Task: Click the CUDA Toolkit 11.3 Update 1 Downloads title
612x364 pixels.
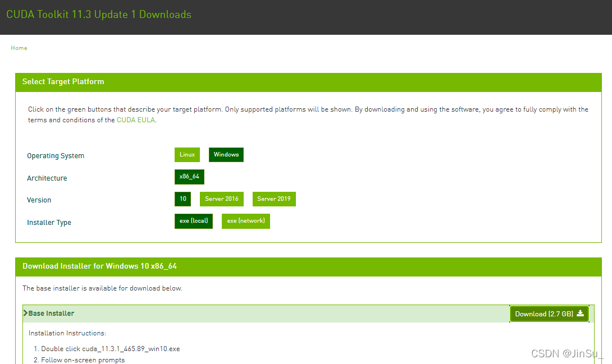Action: [x=99, y=15]
